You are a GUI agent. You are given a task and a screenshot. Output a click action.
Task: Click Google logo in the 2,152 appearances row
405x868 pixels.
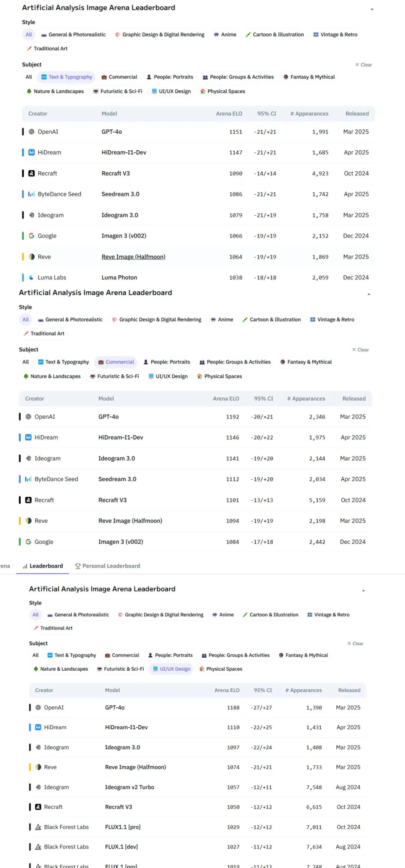pos(31,236)
